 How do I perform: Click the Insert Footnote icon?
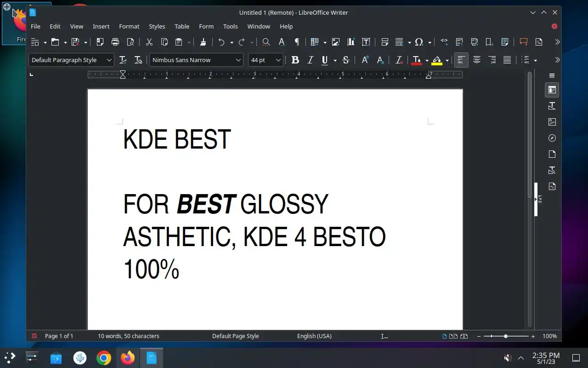point(459,42)
